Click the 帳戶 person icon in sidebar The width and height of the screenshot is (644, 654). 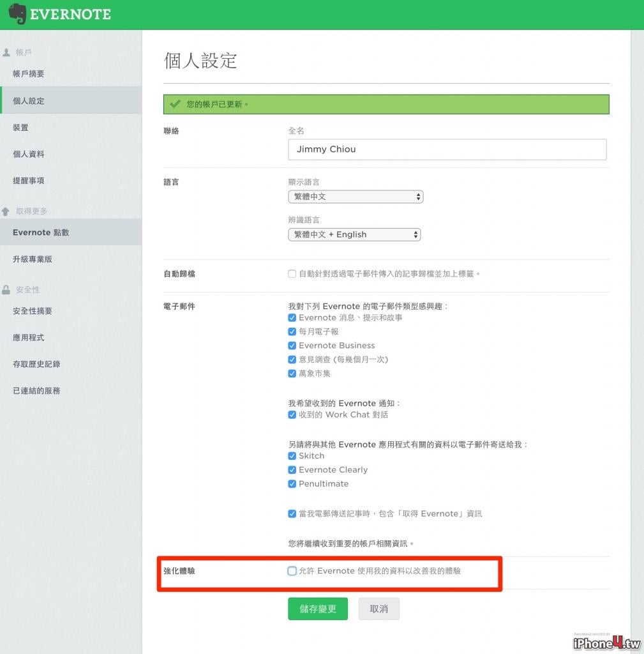[x=6, y=52]
